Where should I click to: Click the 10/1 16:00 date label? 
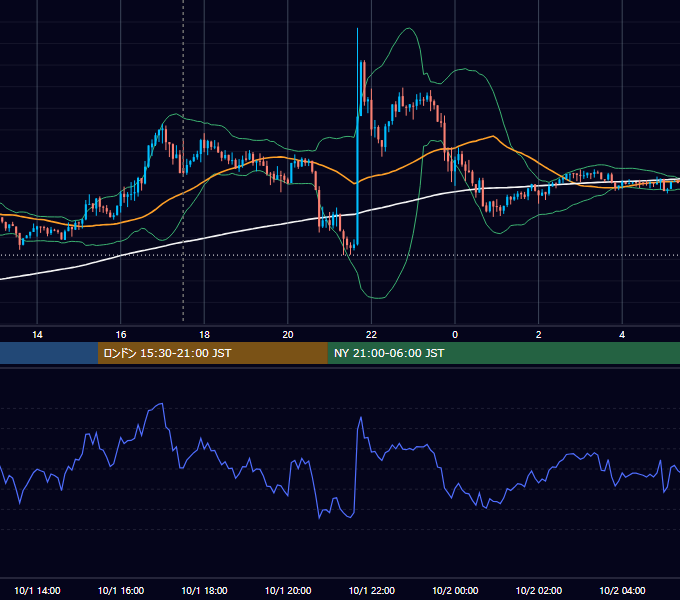(121, 590)
